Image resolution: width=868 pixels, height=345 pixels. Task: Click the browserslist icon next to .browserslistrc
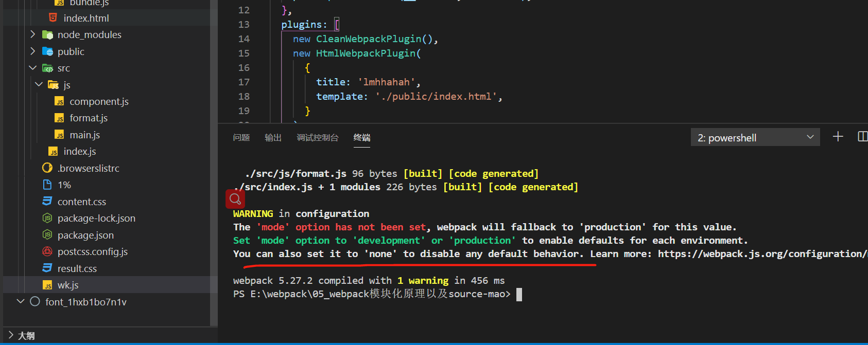[47, 168]
